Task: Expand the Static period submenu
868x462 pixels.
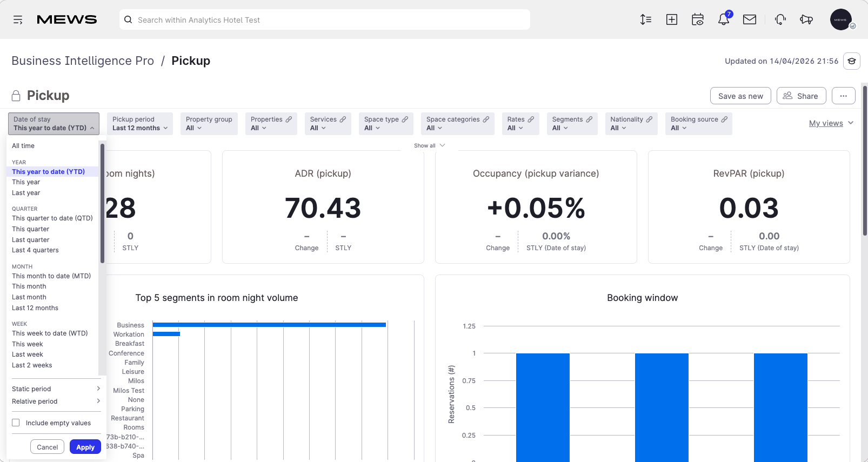Action: [x=56, y=389]
